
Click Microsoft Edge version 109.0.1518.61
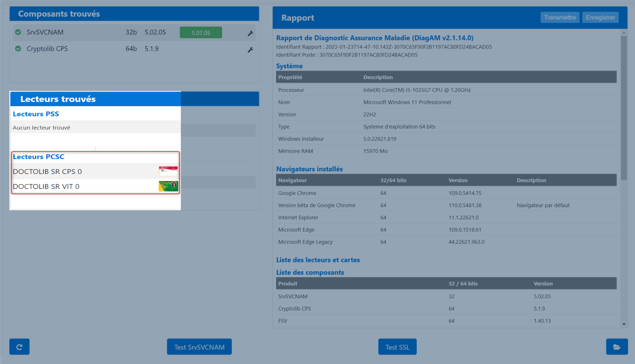click(x=465, y=230)
